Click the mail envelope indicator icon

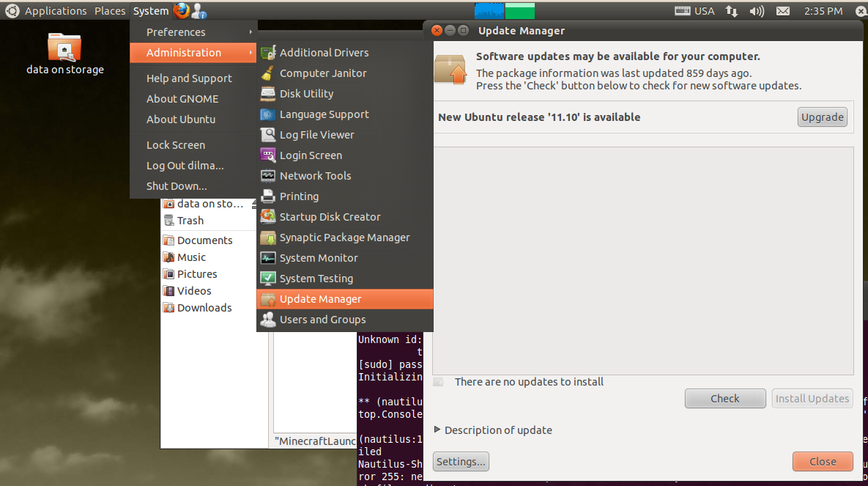coord(783,11)
